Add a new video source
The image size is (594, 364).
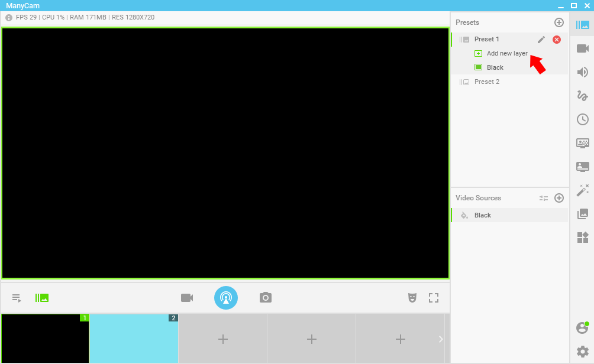(x=559, y=198)
